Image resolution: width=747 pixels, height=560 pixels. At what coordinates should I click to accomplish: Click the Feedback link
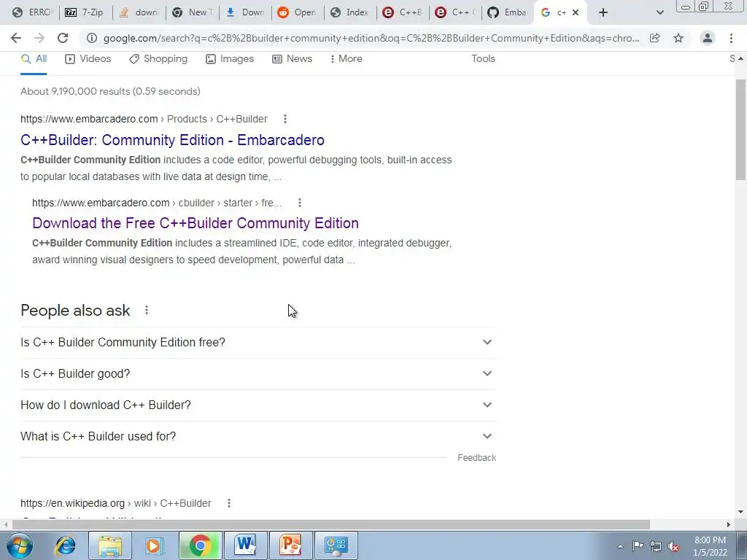pos(476,458)
